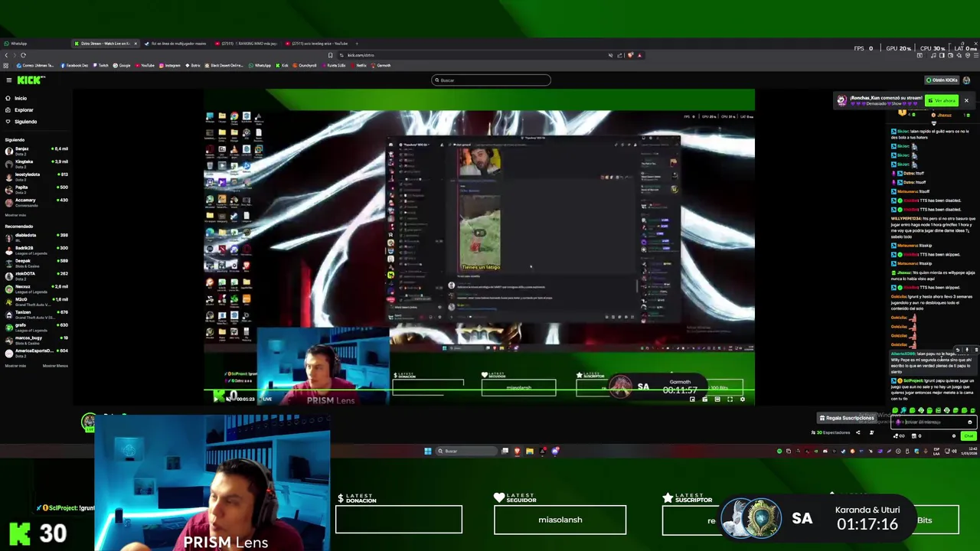Open chat settings gear icon
This screenshot has height=551, width=980.
954,435
